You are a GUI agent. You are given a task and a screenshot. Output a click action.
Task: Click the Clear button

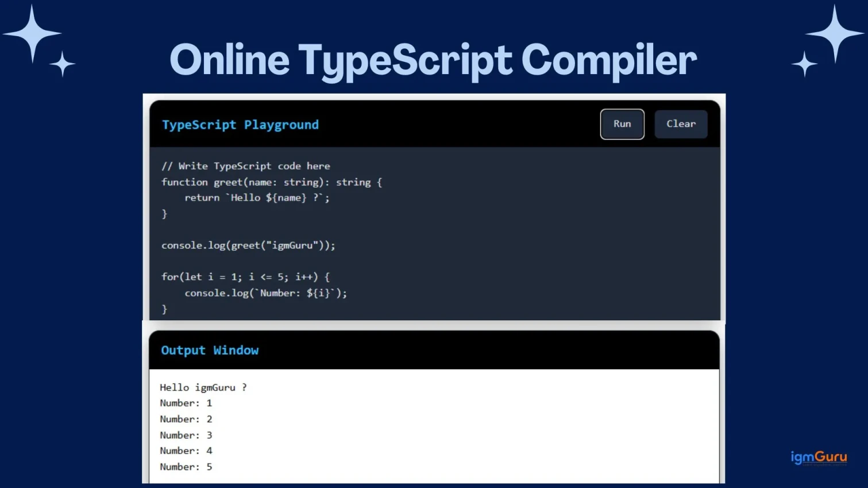(681, 124)
